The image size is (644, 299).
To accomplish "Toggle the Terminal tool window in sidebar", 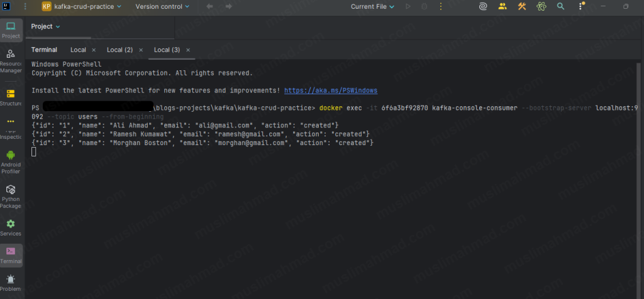I will pos(11,256).
